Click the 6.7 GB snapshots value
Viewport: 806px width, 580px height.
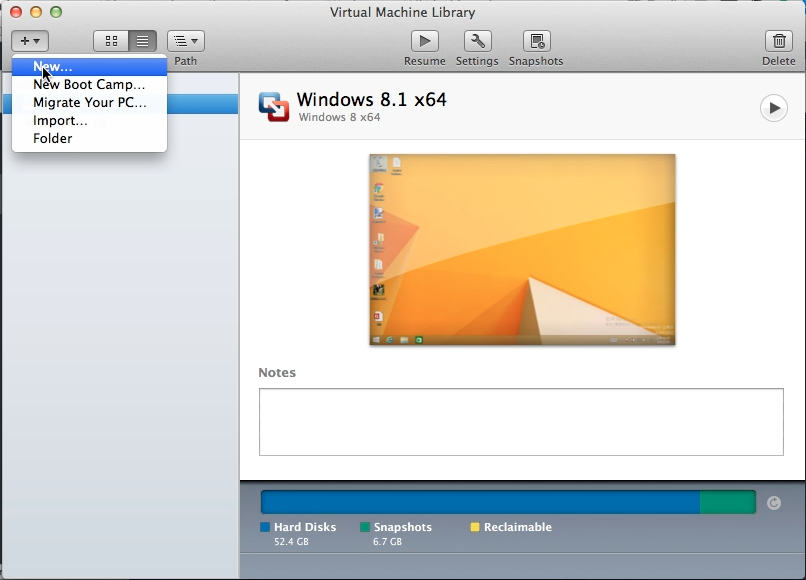coord(388,541)
